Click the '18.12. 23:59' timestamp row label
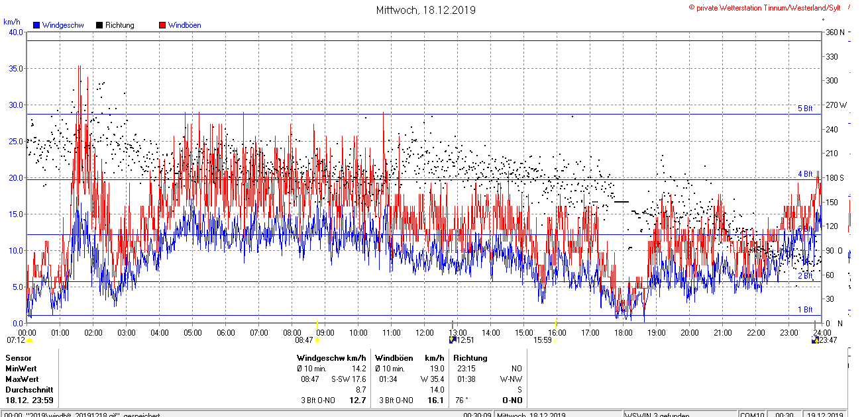This screenshot has height=417, width=868. (30, 400)
